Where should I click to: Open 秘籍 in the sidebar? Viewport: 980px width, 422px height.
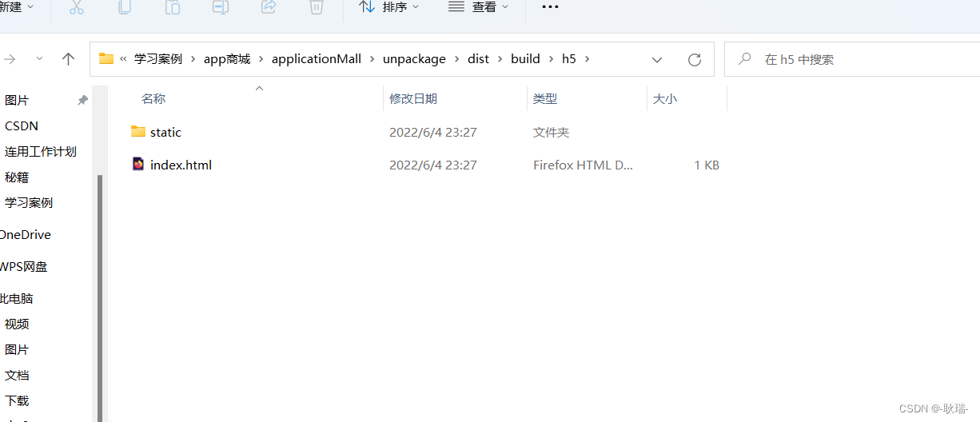click(x=17, y=177)
